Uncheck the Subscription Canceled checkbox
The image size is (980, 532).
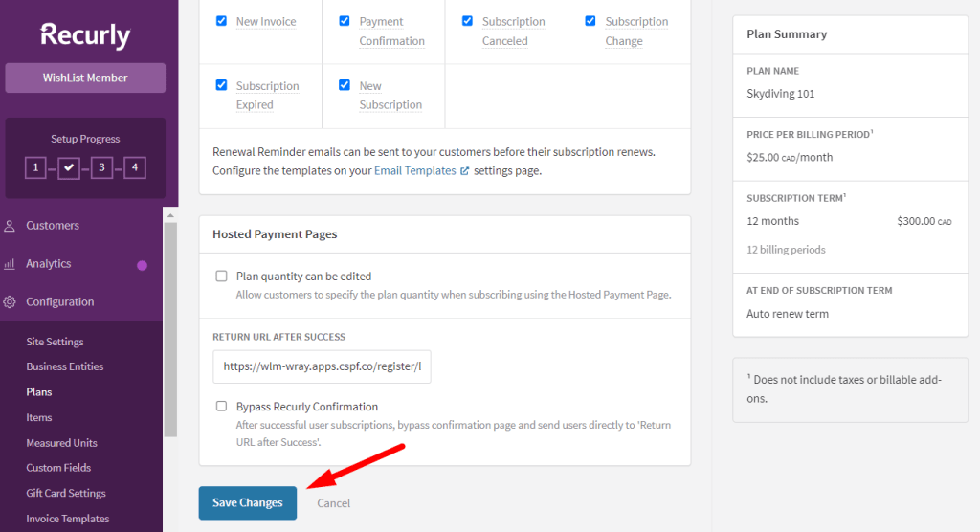pos(467,21)
